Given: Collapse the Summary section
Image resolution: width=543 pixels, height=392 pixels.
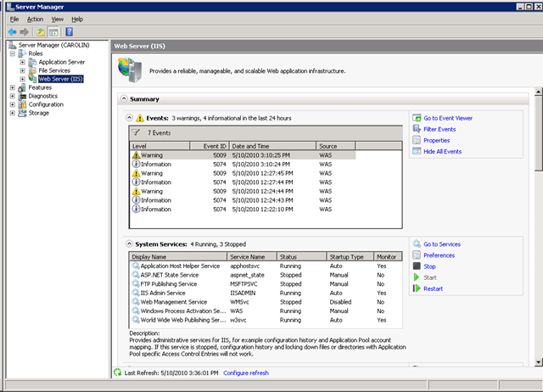Looking at the screenshot, I should pyautogui.click(x=124, y=98).
